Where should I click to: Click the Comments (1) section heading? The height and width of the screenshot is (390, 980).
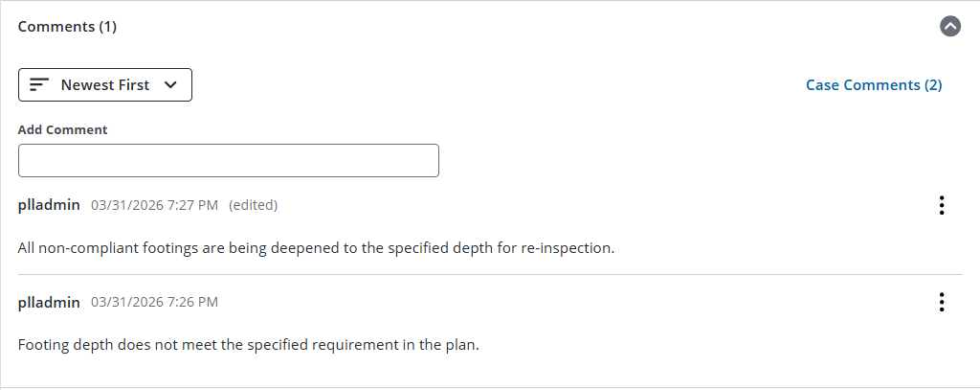click(67, 27)
